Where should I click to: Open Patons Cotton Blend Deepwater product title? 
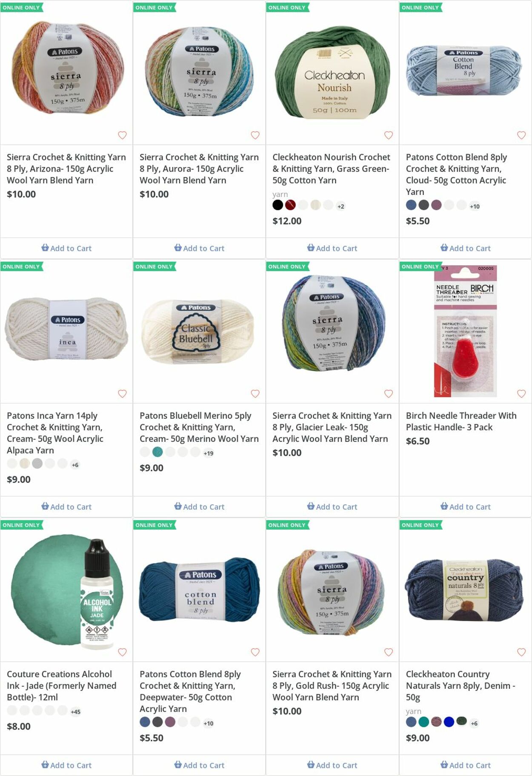(190, 691)
